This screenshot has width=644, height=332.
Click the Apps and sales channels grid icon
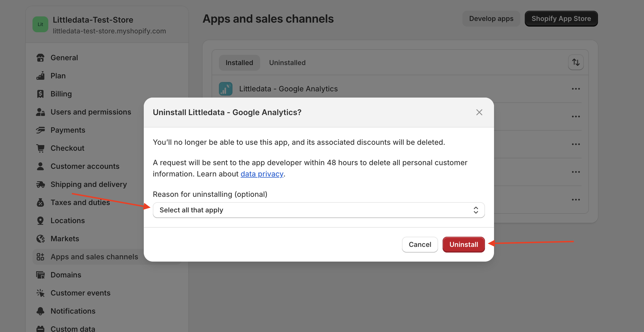pyautogui.click(x=40, y=257)
